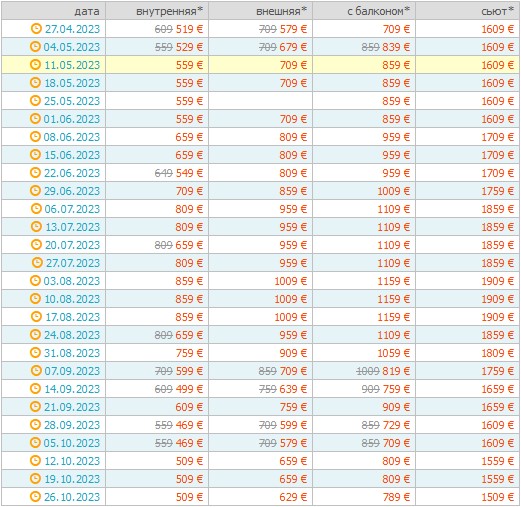Click the clock icon beside 14.09.2023
The height and width of the screenshot is (507, 521).
tap(35, 388)
